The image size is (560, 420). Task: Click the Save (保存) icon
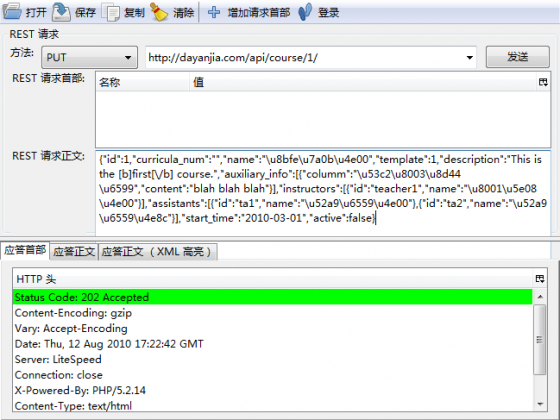point(61,12)
